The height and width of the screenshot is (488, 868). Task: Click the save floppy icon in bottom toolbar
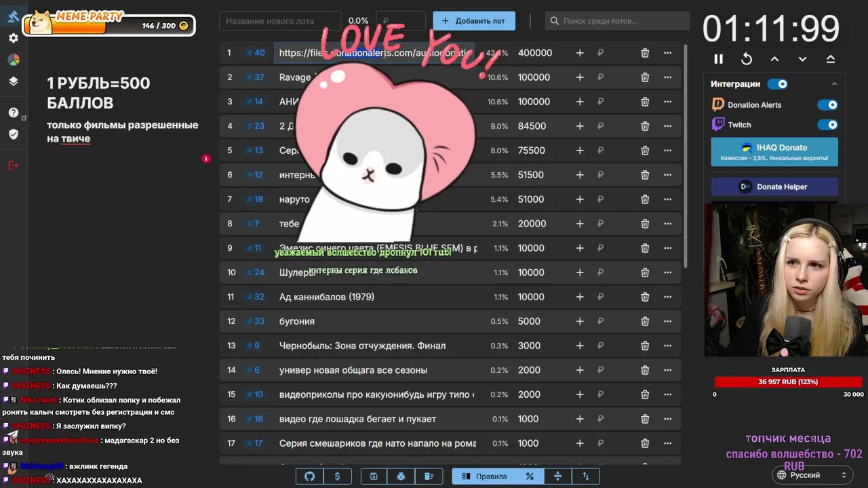(x=374, y=476)
